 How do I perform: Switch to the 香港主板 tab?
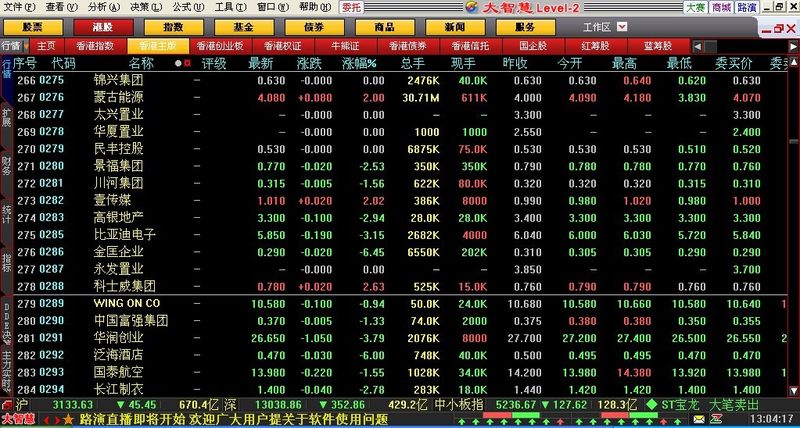tap(158, 46)
